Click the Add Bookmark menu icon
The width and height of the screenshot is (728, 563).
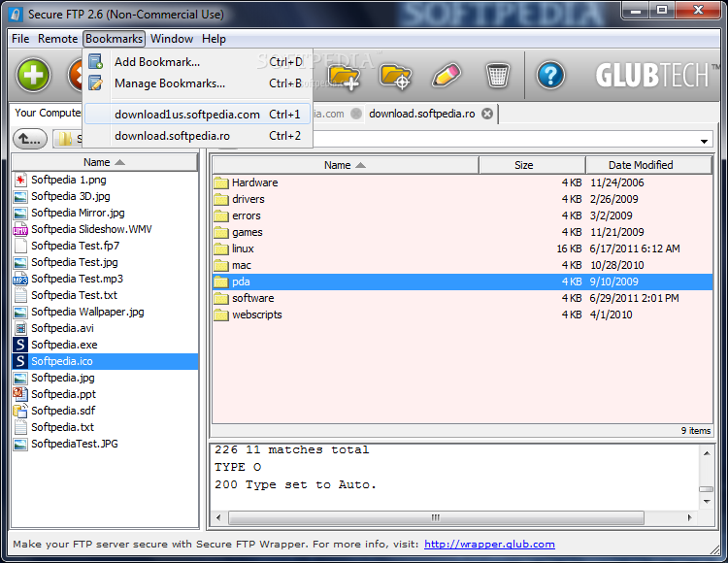pos(96,61)
